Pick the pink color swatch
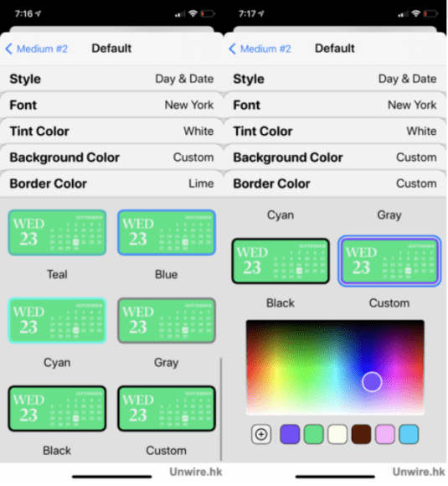This screenshot has height=486, width=448. click(x=385, y=434)
